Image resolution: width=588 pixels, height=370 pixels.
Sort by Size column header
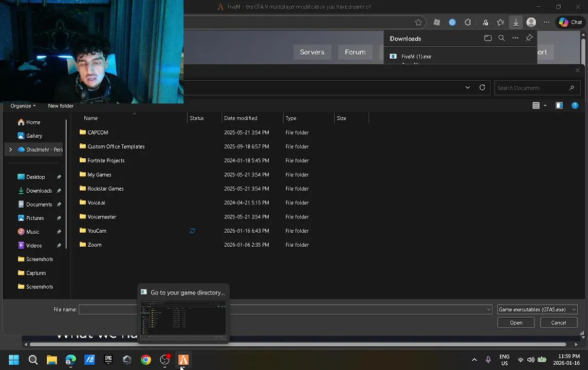click(x=341, y=118)
